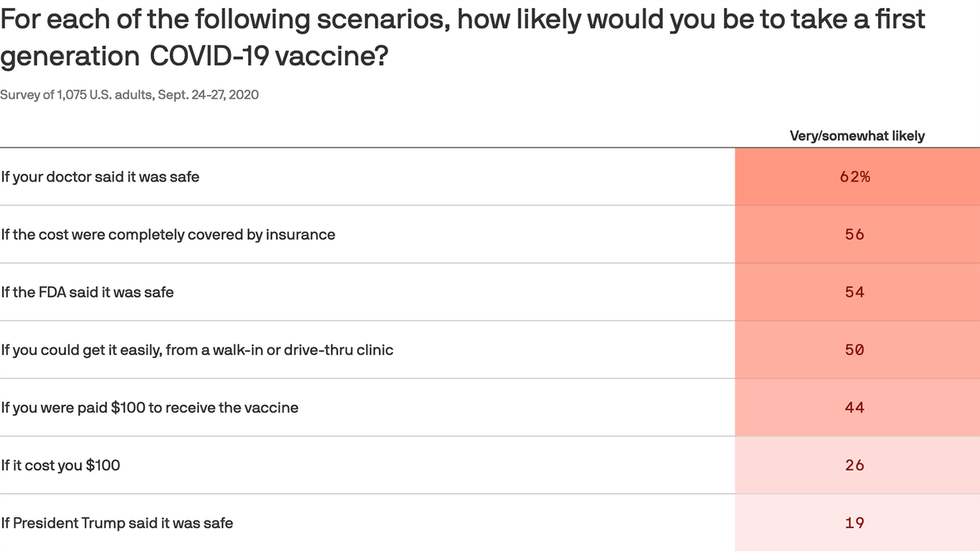Select "If President Trump said it was safe" label
Screen dimensions: 980x551
pos(117,523)
